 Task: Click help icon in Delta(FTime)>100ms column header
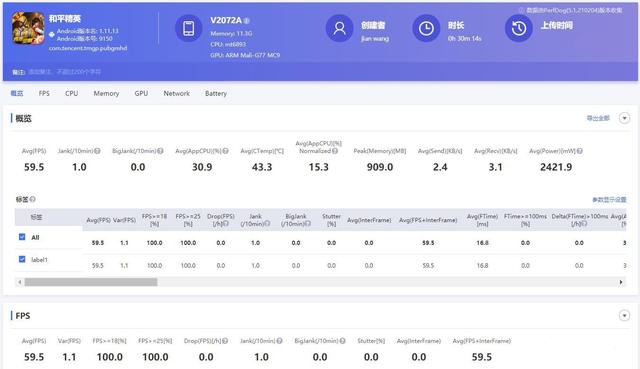(584, 224)
